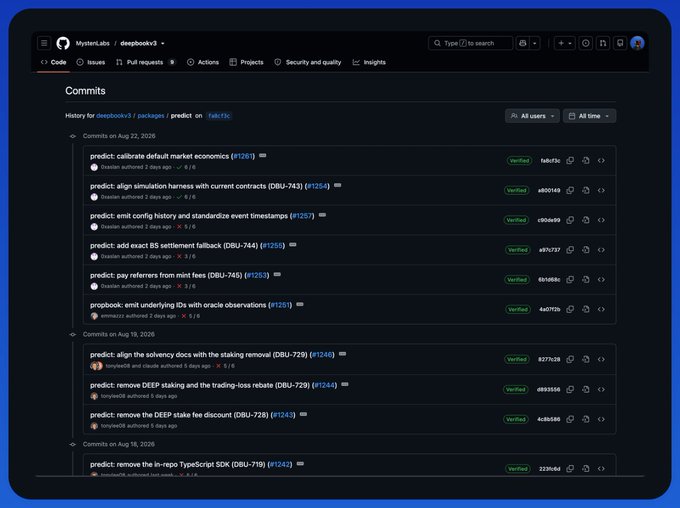Viewport: 680px width, 508px height.
Task: Expand description of the #1261 commit
Action: click(x=263, y=156)
